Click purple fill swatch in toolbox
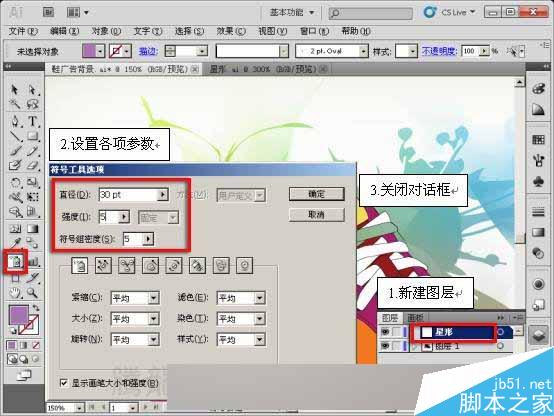Screen dimensions: 554x416 point(18,316)
